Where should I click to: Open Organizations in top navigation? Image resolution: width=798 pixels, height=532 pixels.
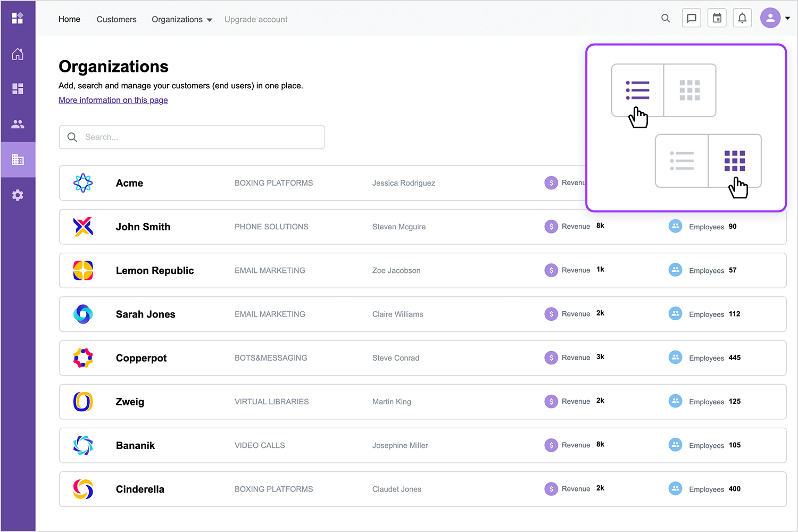[177, 19]
